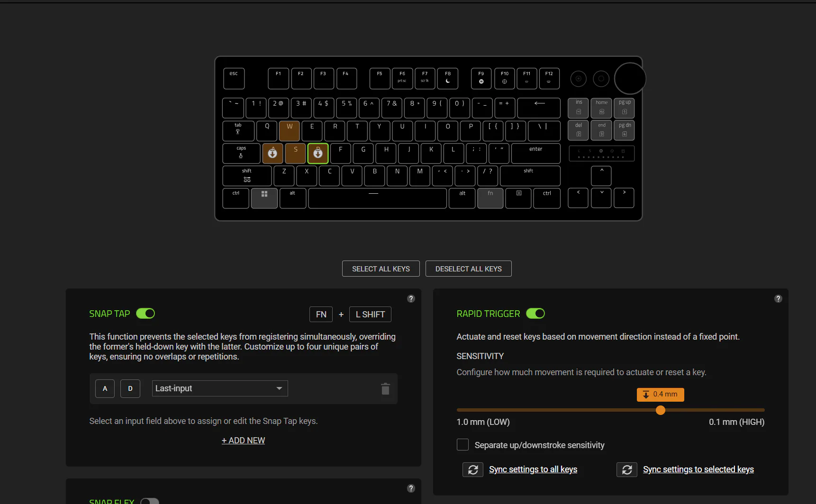
Task: Open the Snap Flex help tooltip
Action: coord(411,488)
